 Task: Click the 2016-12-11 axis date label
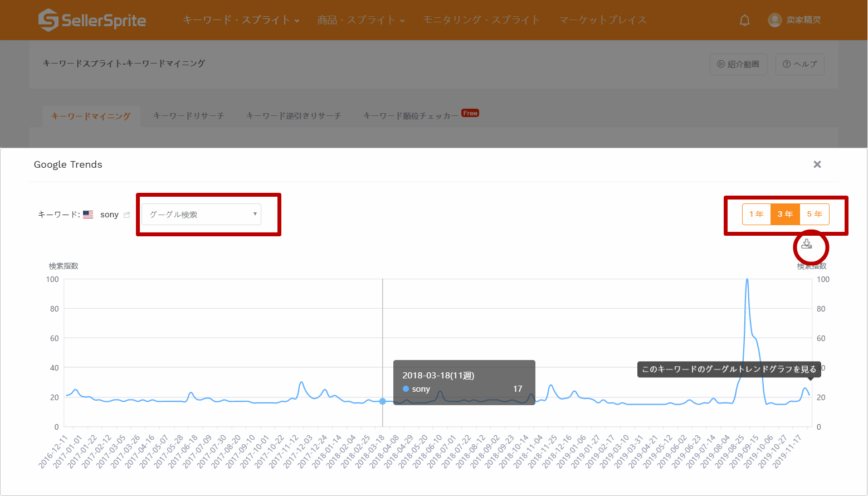pos(53,451)
